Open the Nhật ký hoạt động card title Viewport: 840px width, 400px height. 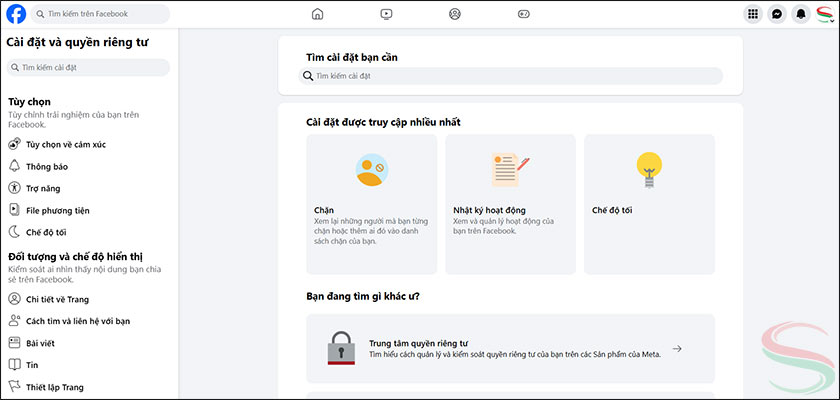coord(489,210)
